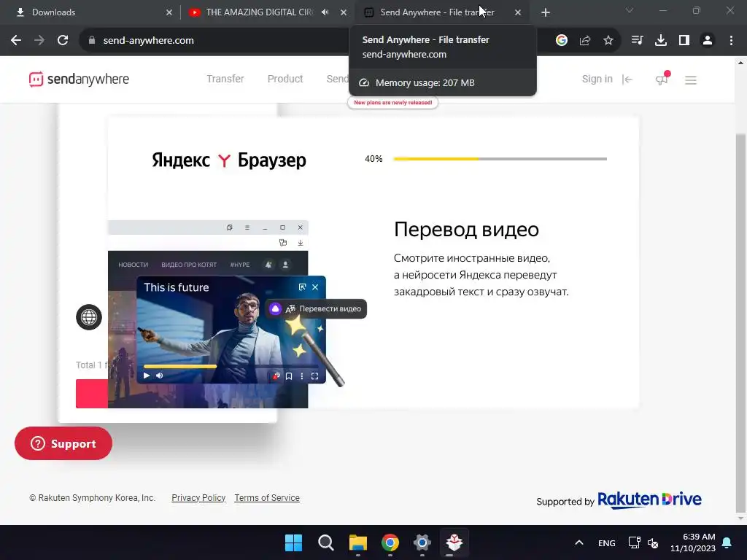Image resolution: width=747 pixels, height=560 pixels.
Task: Open Windows taskbar search
Action: [326, 542]
